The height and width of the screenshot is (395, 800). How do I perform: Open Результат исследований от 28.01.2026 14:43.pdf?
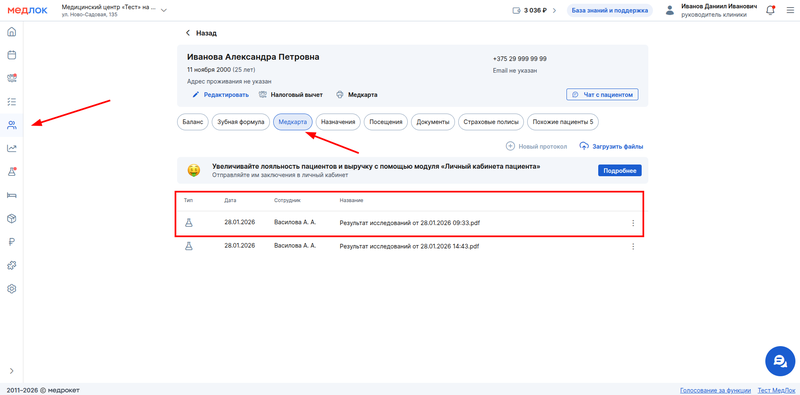pos(410,246)
